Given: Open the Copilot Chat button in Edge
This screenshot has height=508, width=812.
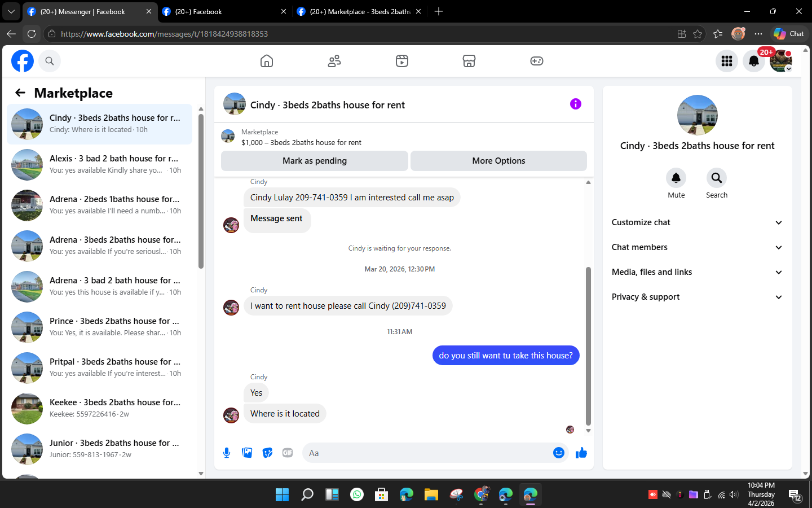Looking at the screenshot, I should click(x=789, y=34).
